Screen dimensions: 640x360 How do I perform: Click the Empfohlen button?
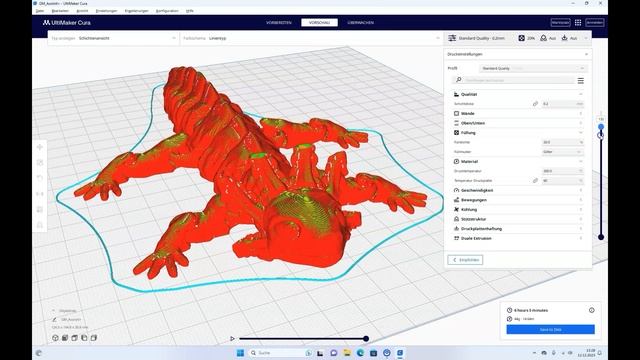pos(465,260)
